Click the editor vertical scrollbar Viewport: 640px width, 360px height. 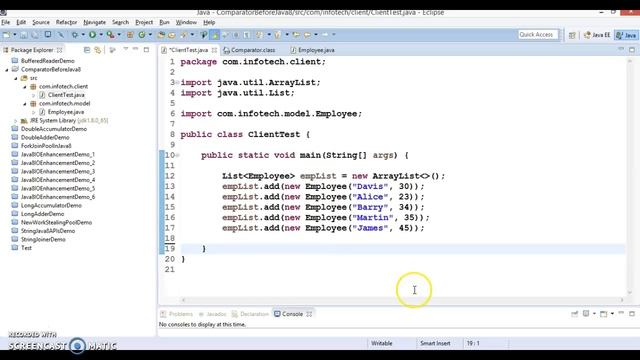pos(630,176)
